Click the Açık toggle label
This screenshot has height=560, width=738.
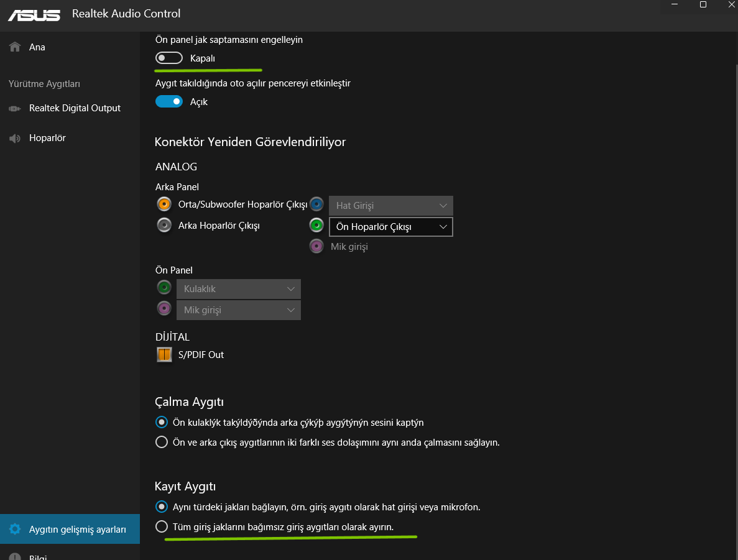[198, 102]
